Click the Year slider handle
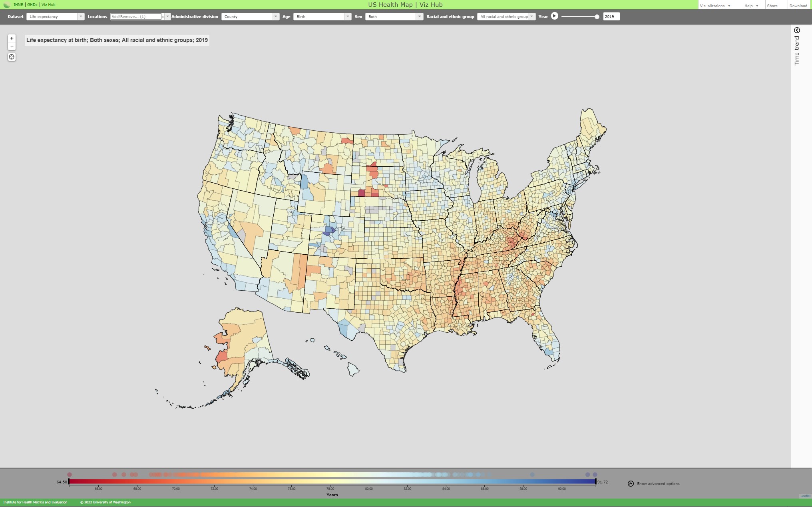 [597, 17]
